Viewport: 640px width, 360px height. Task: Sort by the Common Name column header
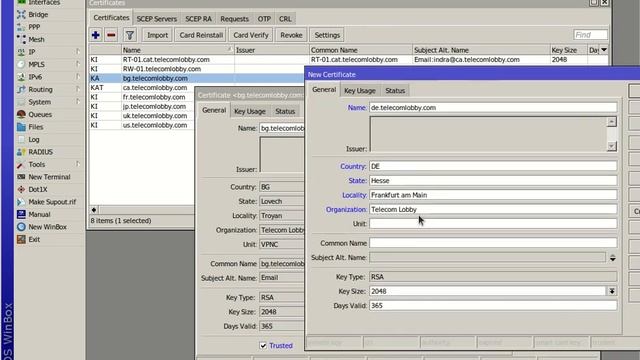(360, 50)
